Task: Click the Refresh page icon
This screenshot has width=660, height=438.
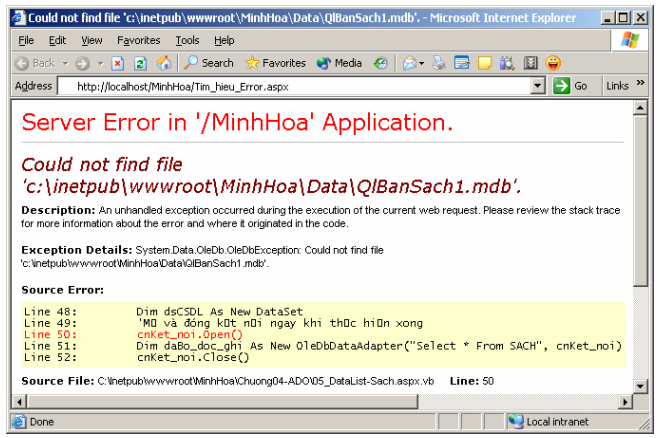Action: 140,62
